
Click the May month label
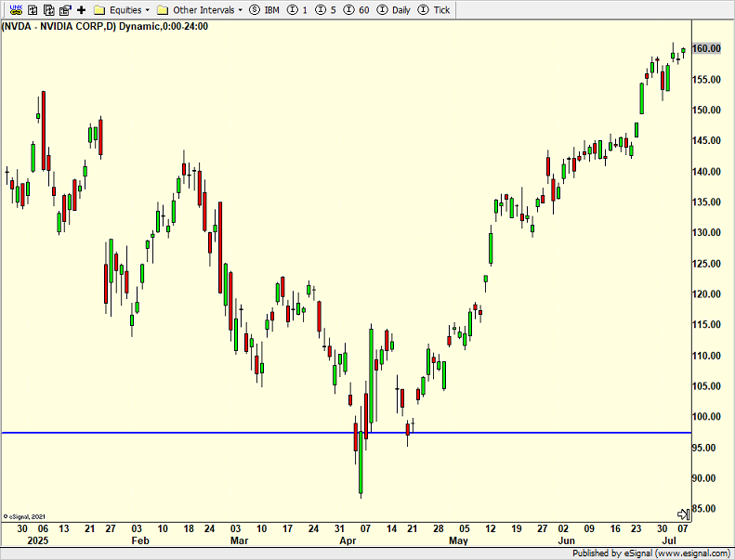pos(458,540)
